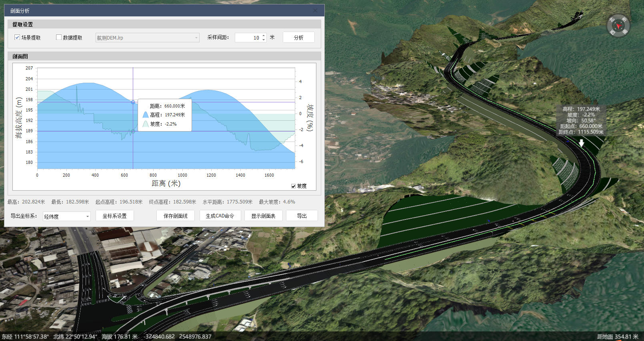Click 保存剖面线 button
The height and width of the screenshot is (341, 644).
[175, 216]
